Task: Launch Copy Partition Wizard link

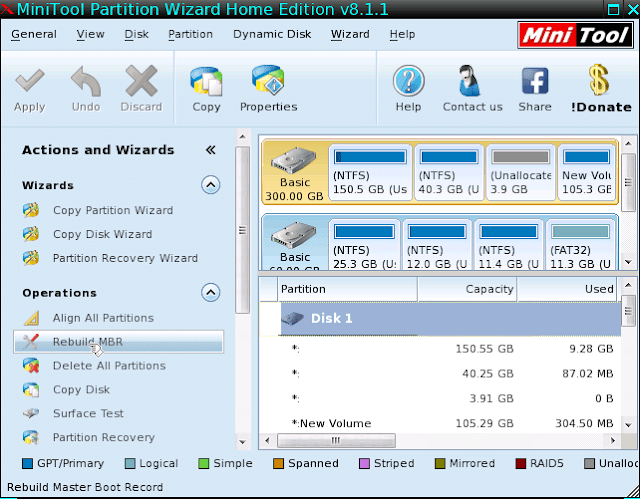Action: (x=113, y=210)
